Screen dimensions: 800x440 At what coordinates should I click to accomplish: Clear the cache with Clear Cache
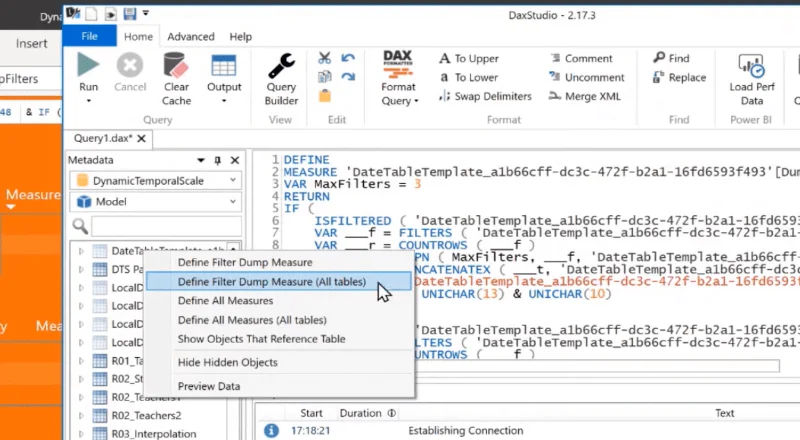point(176,79)
